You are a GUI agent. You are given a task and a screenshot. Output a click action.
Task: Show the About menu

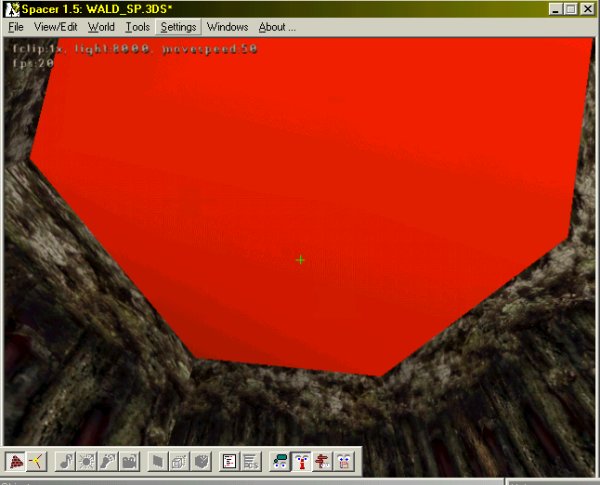277,27
